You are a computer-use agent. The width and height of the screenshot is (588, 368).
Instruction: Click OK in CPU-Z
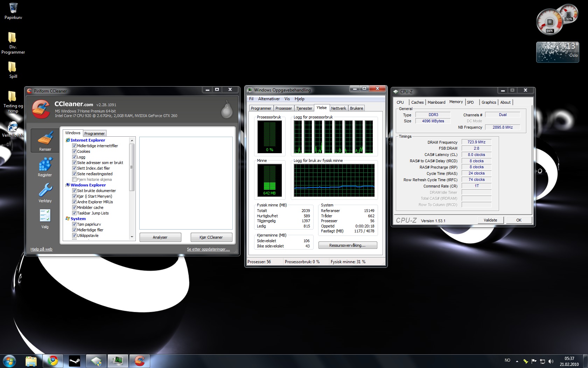point(519,220)
